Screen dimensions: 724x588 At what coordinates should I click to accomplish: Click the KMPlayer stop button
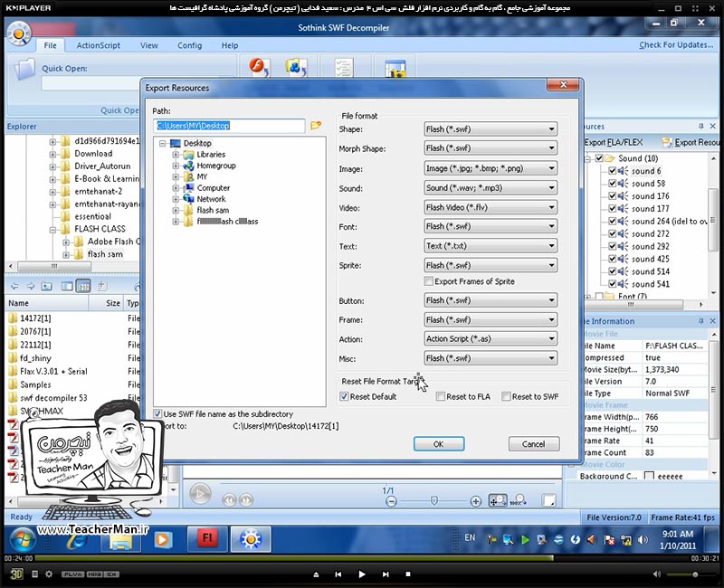coord(408,574)
